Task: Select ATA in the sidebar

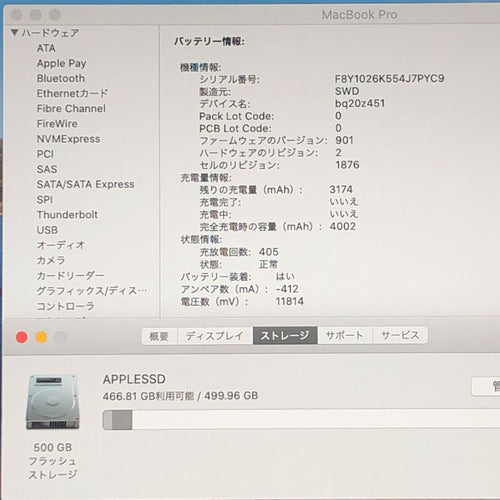Action: [46, 48]
